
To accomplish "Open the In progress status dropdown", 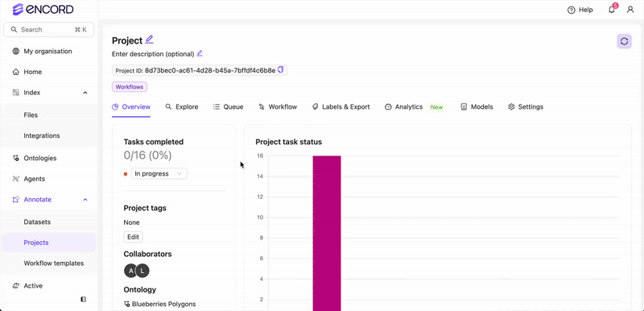I will tap(159, 174).
